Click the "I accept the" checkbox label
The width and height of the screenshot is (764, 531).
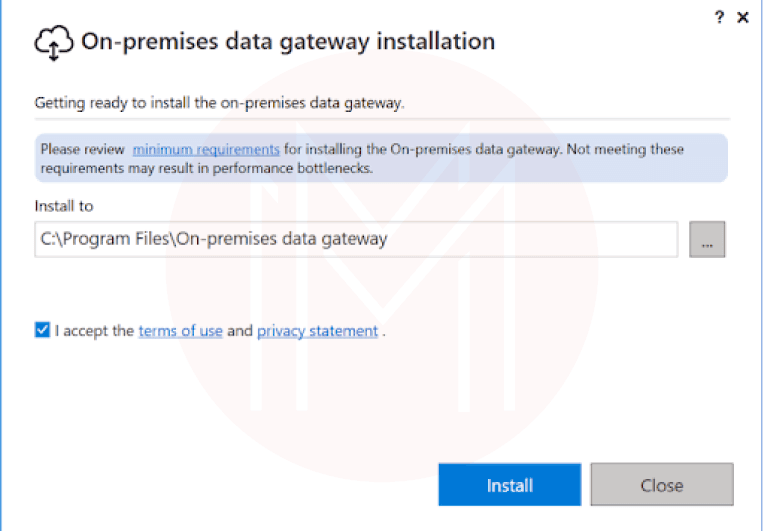94,331
